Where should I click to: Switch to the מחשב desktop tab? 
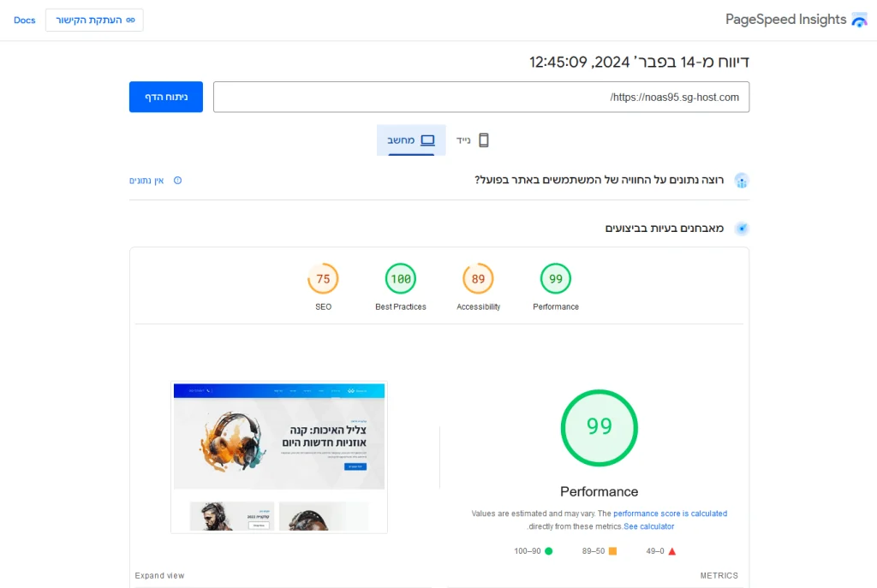click(411, 140)
